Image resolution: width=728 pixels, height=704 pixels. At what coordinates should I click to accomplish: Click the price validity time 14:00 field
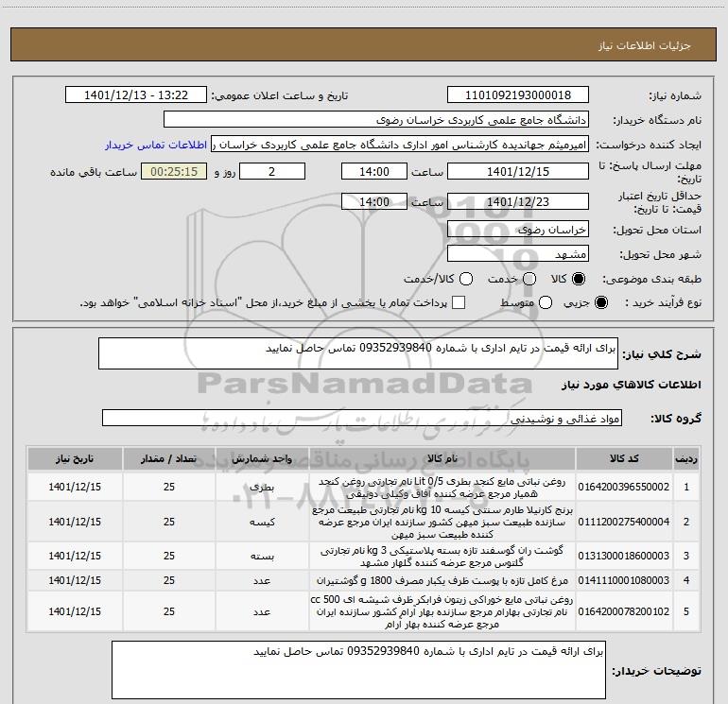(x=374, y=201)
